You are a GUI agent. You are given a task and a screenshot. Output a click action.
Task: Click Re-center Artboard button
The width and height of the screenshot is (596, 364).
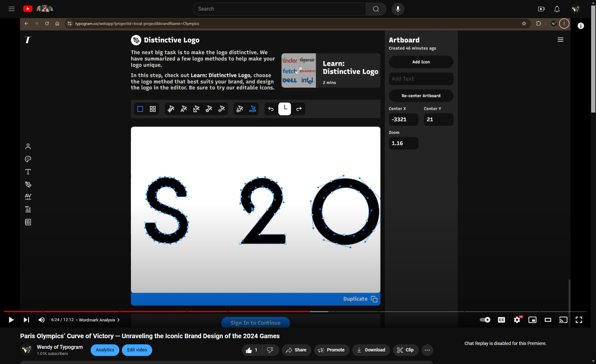(x=421, y=96)
